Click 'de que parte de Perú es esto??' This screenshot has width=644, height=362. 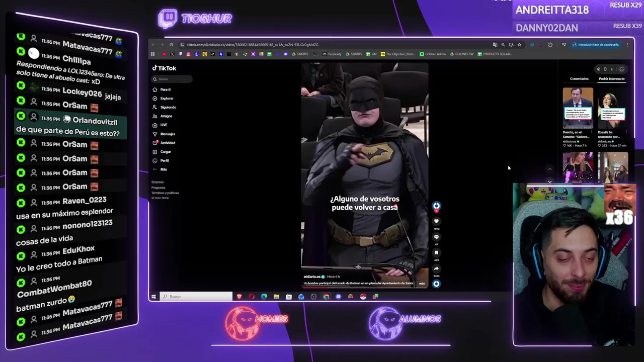coord(68,132)
